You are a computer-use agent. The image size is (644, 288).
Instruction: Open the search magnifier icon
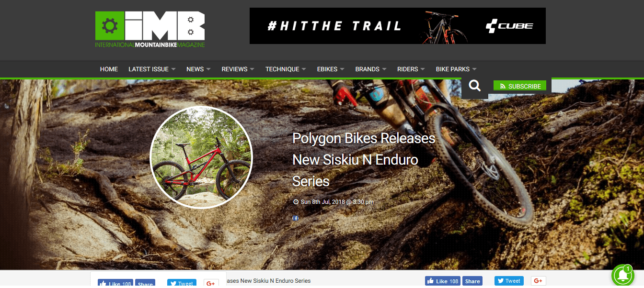[475, 86]
